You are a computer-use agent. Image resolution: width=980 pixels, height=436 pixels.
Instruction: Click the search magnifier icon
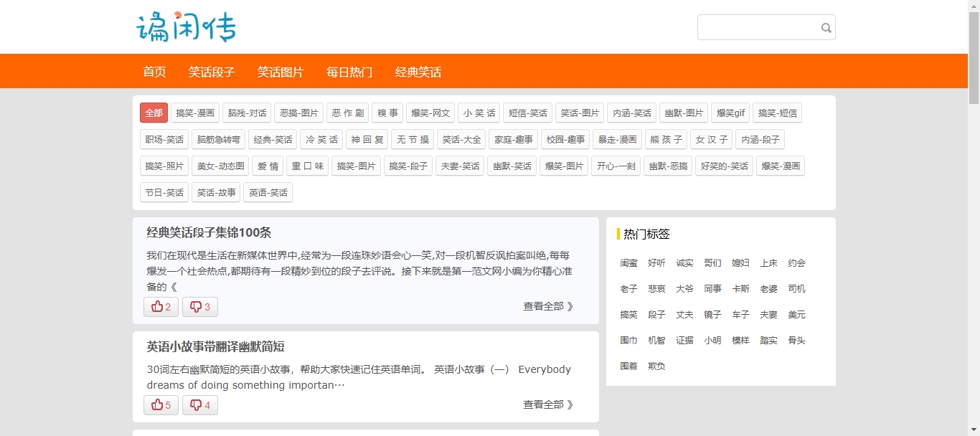826,28
